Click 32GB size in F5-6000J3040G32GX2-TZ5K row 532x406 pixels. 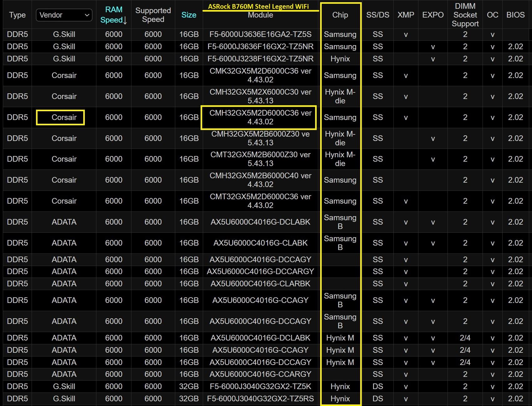tap(189, 386)
